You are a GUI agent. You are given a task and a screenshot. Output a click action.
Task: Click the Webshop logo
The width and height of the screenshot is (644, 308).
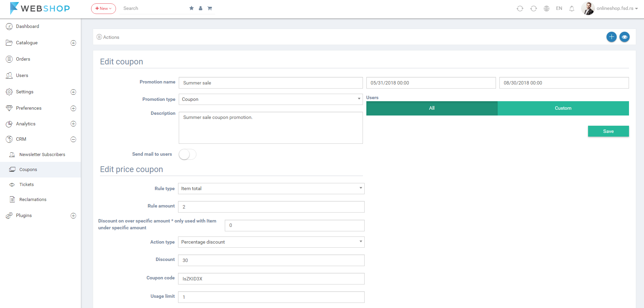pos(40,8)
